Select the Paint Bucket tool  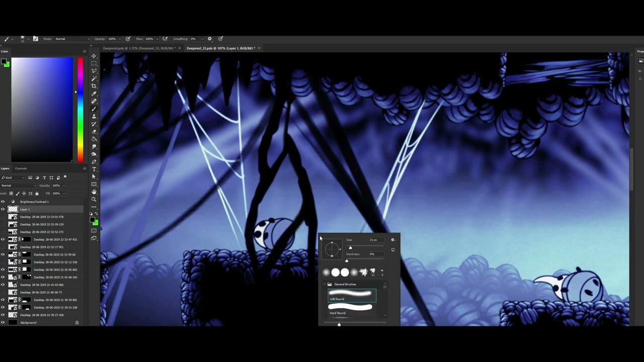point(94,139)
